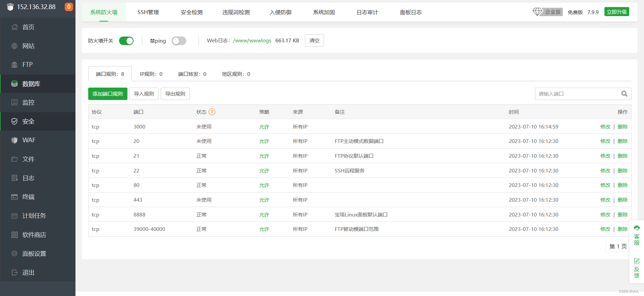Click the logs icon in sidebar
The width and height of the screenshot is (644, 296).
14,178
